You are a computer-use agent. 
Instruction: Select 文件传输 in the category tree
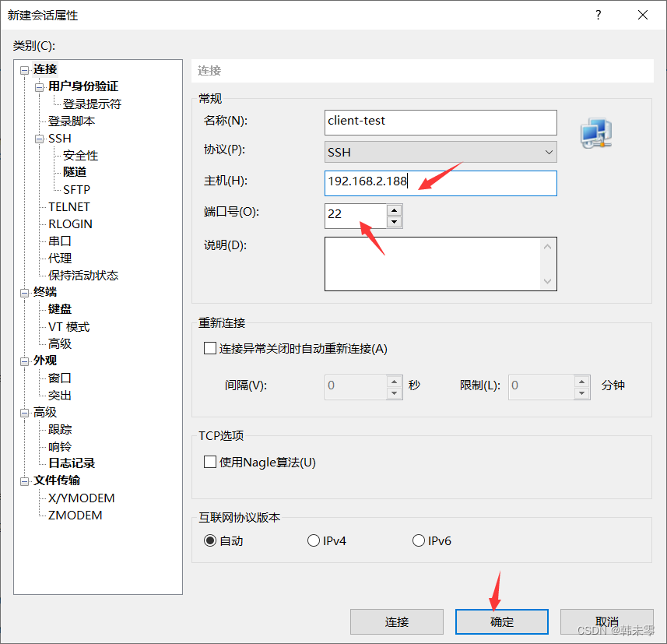coord(57,480)
